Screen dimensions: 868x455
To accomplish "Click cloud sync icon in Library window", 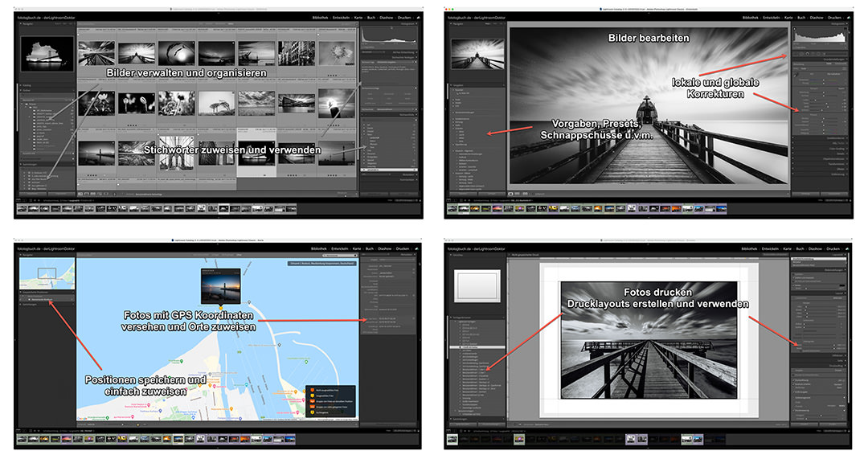I will [x=419, y=18].
